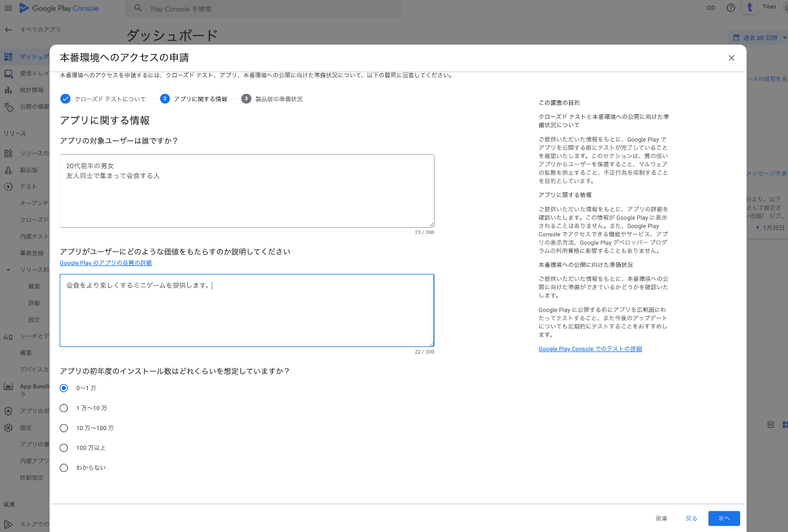Viewport: 788px width, 532px height.
Task: Open the help question mark icon
Action: pyautogui.click(x=731, y=8)
